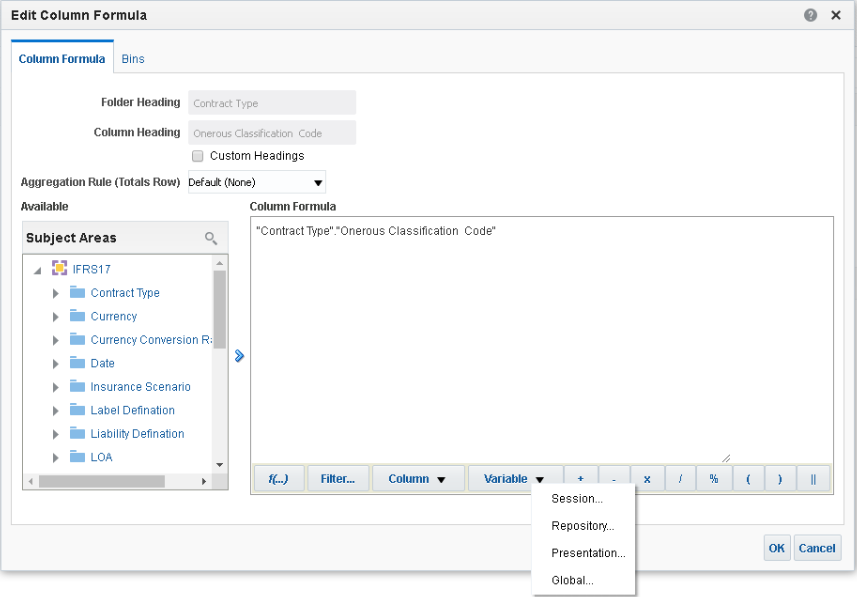This screenshot has width=857, height=597.
Task: Add column with double chevron arrow
Action: pyautogui.click(x=239, y=356)
